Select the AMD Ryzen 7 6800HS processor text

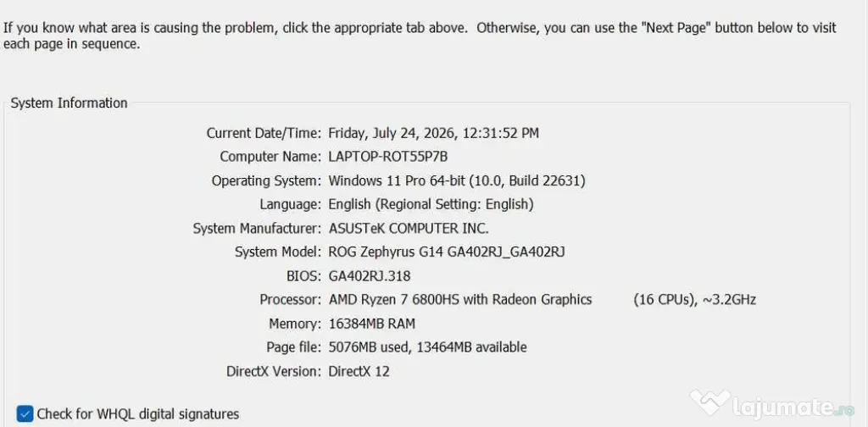(460, 300)
